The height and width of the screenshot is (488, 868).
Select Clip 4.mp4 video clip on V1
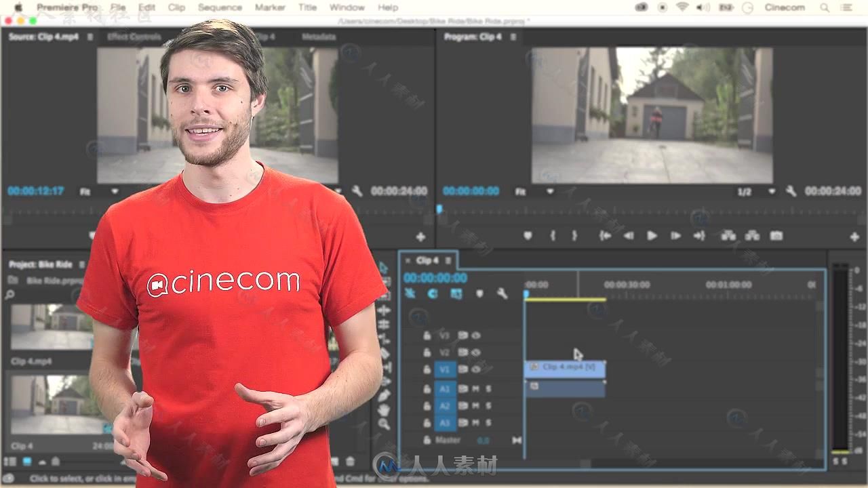pos(565,368)
